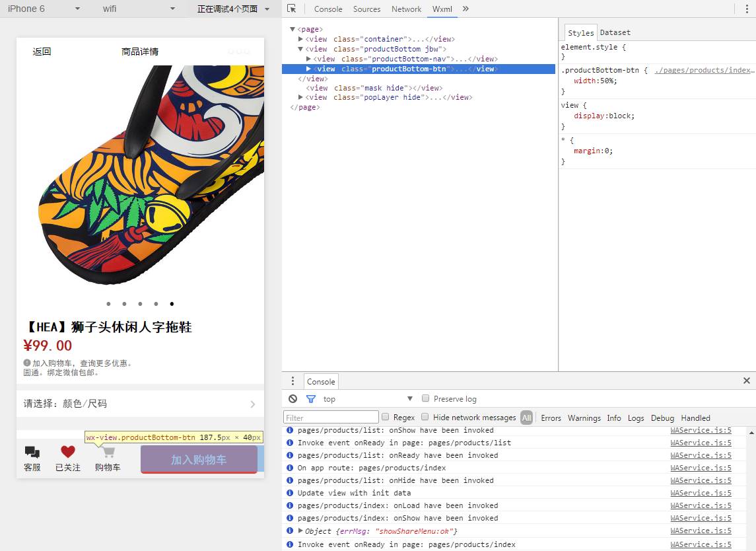Open console drawer three-dot menu
756x551 pixels.
292,381
